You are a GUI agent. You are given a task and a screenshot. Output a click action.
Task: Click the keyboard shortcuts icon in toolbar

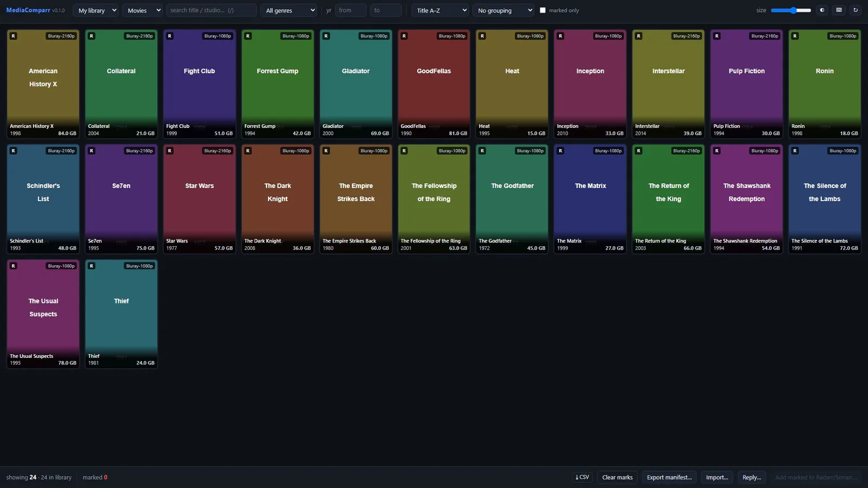(x=839, y=10)
